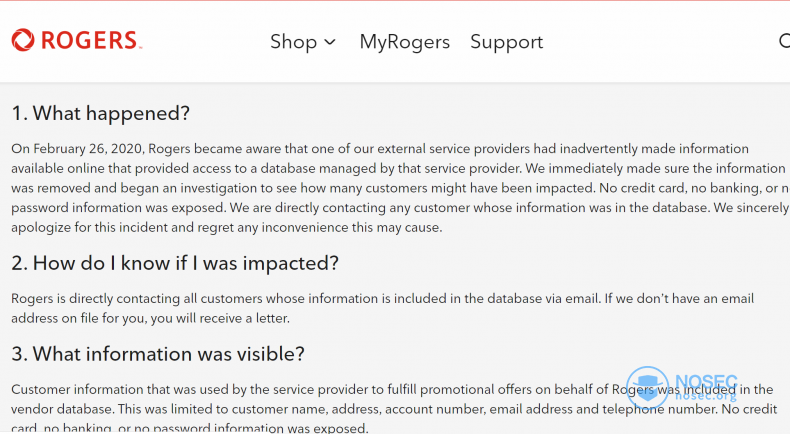Click the ROGERS wordmark in header
Viewport: 790px width, 434px height.
(x=91, y=40)
